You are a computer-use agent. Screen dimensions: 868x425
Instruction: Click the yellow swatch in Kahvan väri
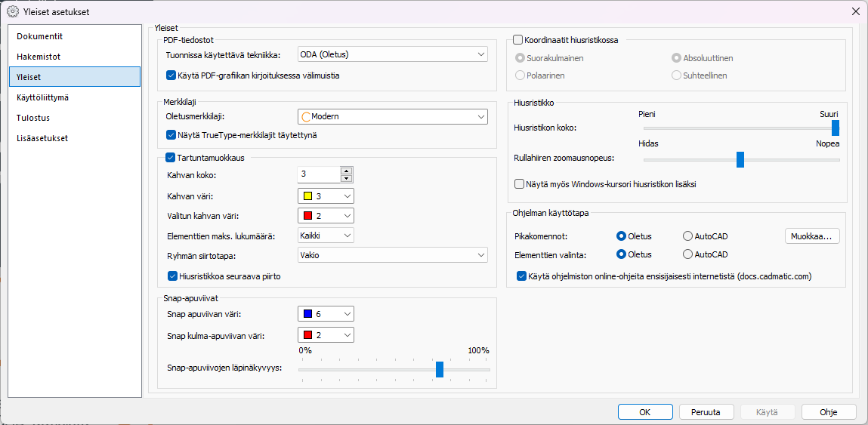coord(308,196)
